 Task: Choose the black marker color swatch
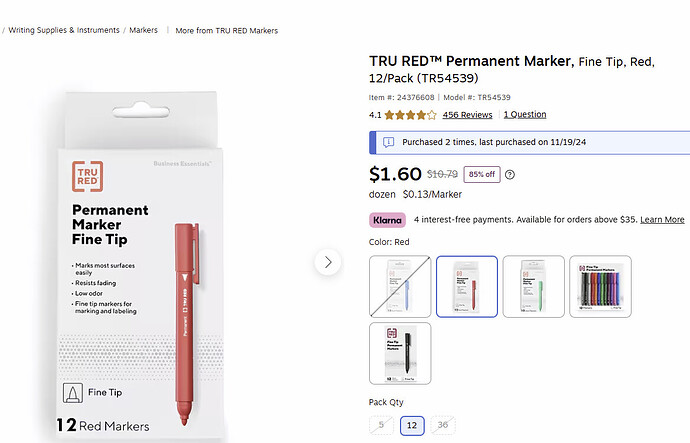400,353
